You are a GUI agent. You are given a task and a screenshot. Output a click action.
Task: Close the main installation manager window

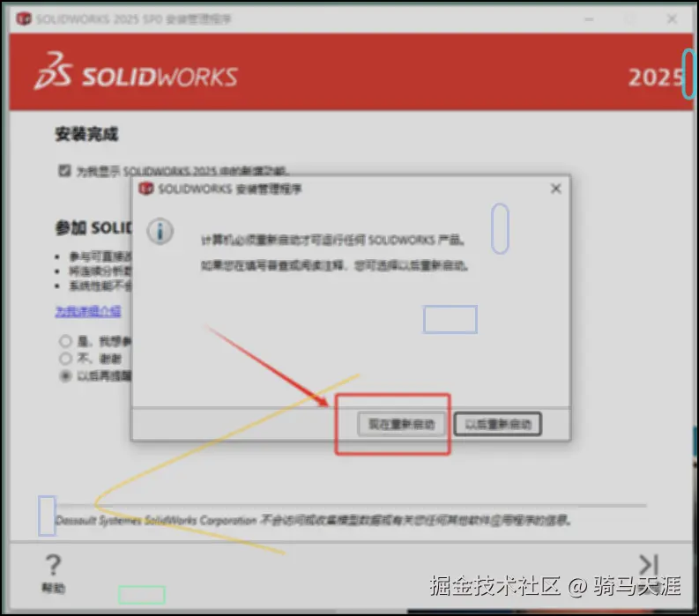672,19
